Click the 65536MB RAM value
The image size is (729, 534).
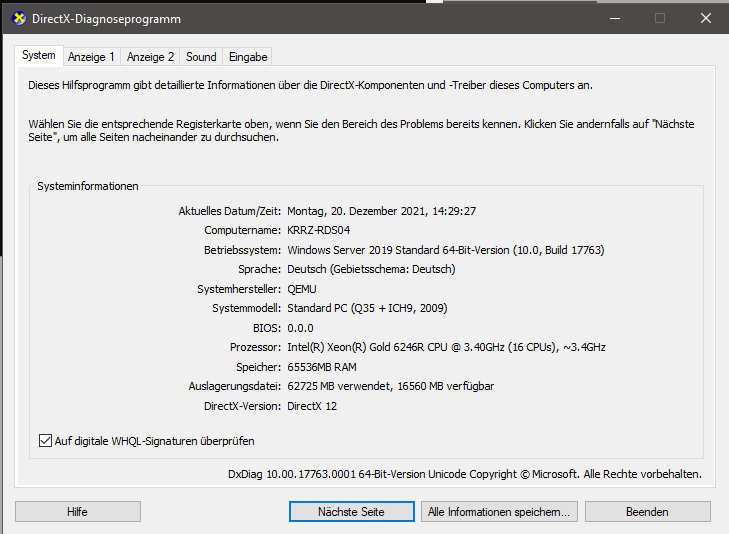click(322, 367)
